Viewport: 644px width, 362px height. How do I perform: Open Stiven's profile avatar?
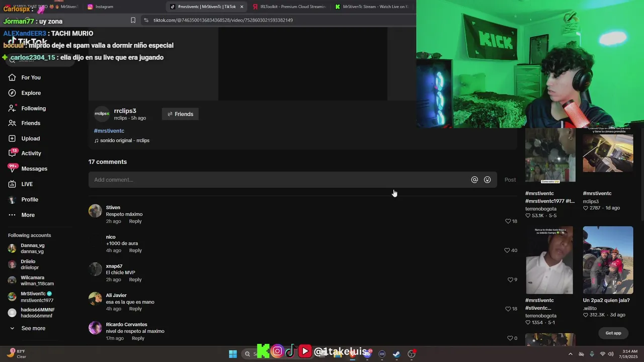(x=95, y=211)
